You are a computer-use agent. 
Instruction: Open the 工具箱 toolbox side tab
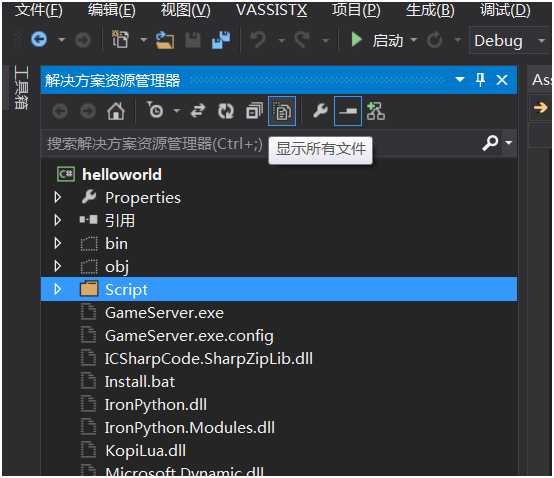coord(21,88)
